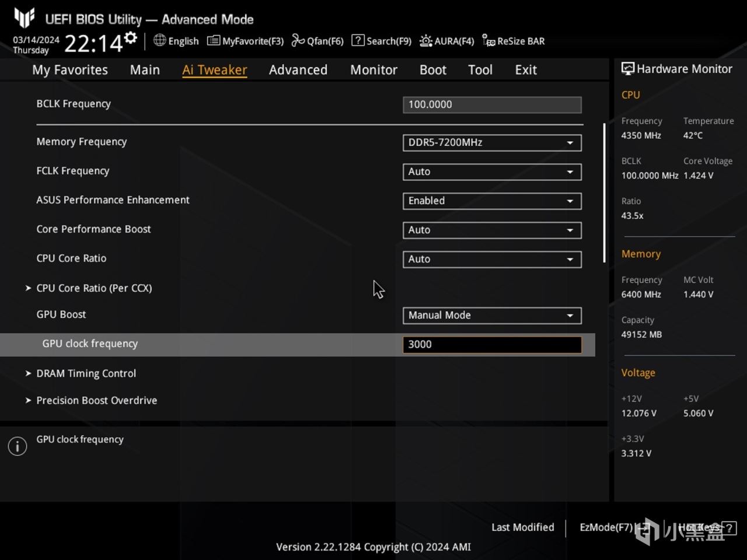This screenshot has width=747, height=560.
Task: Open Qfan(F6) control
Action: tap(318, 41)
